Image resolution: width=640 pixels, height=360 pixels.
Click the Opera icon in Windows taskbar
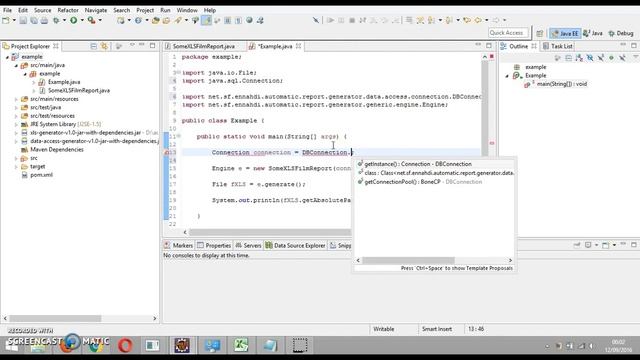[x=125, y=345]
